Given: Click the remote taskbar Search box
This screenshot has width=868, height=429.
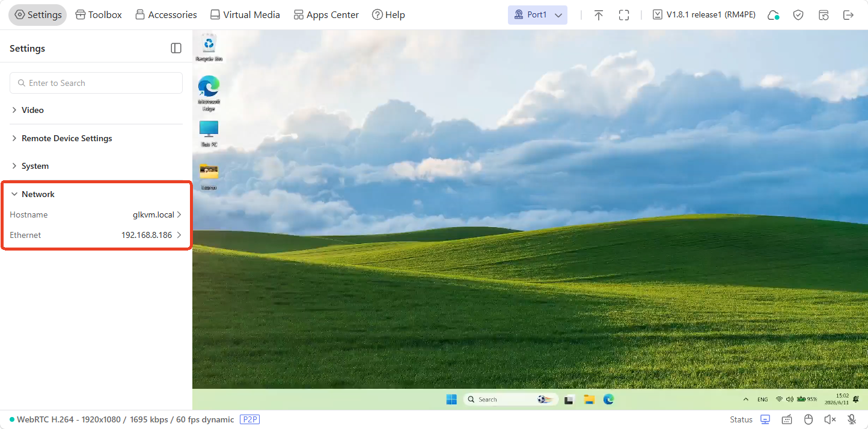Looking at the screenshot, I should [511, 400].
